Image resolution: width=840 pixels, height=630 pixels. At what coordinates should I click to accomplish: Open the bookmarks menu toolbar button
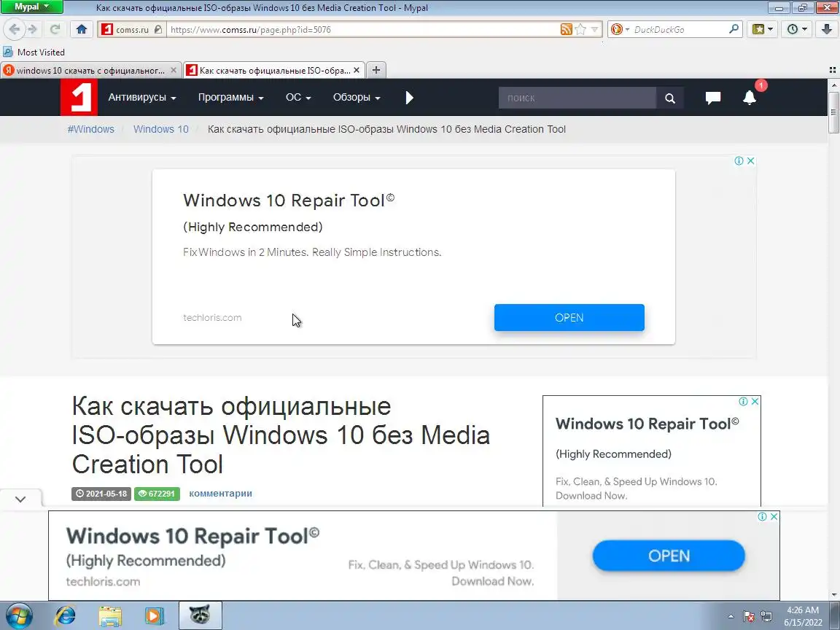click(x=762, y=29)
